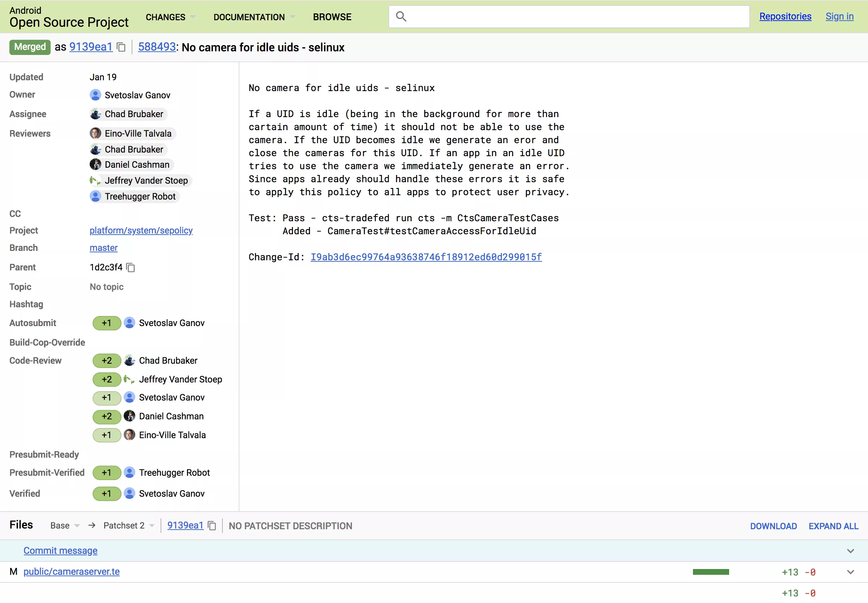
Task: Click the Android Open Source Project title
Action: click(x=69, y=17)
